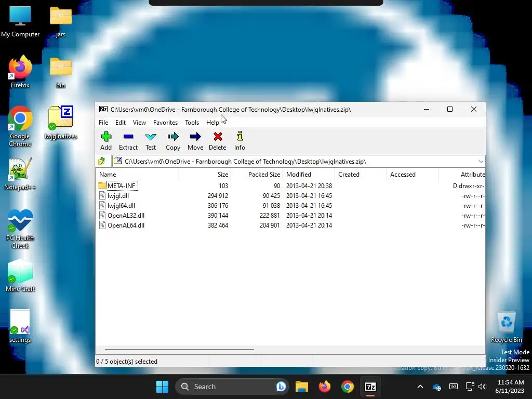Image resolution: width=532 pixels, height=399 pixels.
Task: Click the horizontal scrollbar of file list
Action: 179,349
